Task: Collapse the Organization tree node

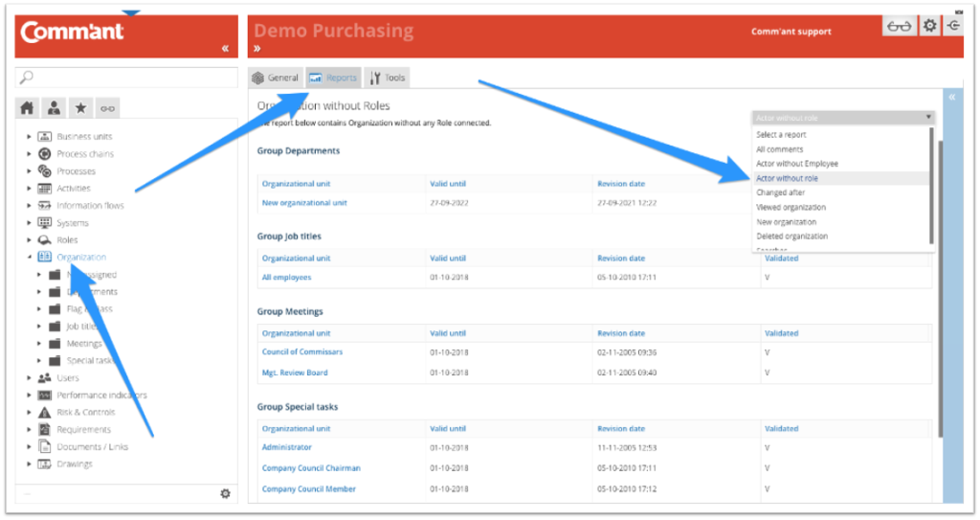Action: [29, 258]
